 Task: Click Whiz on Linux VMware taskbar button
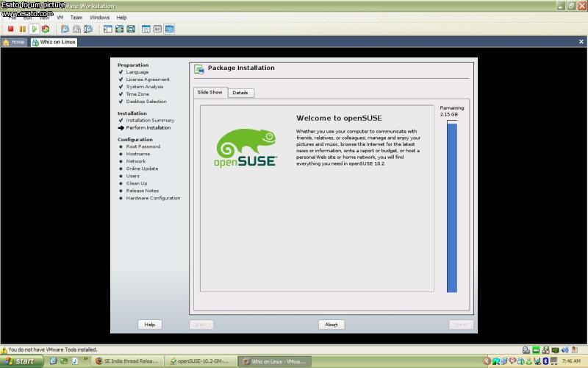(274, 361)
